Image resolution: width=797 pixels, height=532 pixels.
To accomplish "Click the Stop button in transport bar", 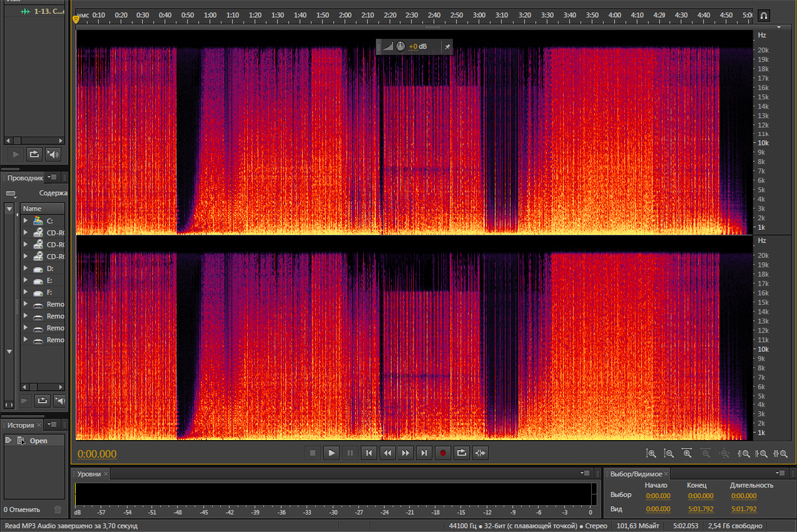I will coord(312,453).
